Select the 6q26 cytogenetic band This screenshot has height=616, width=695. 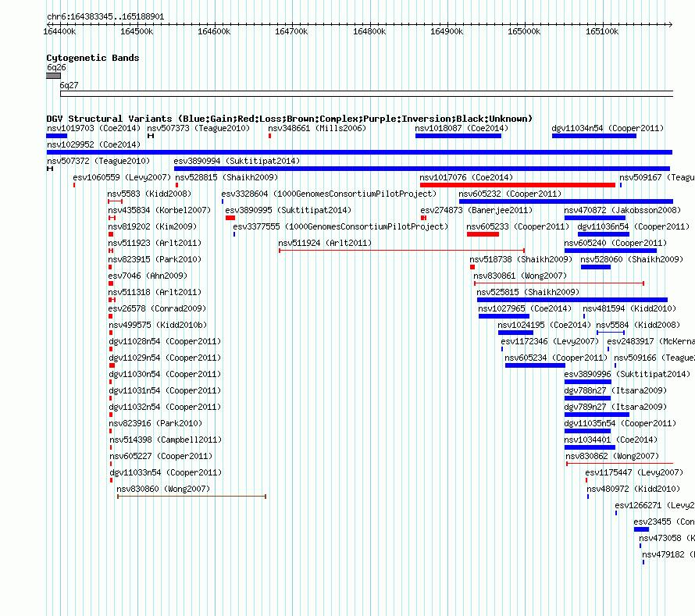point(53,76)
